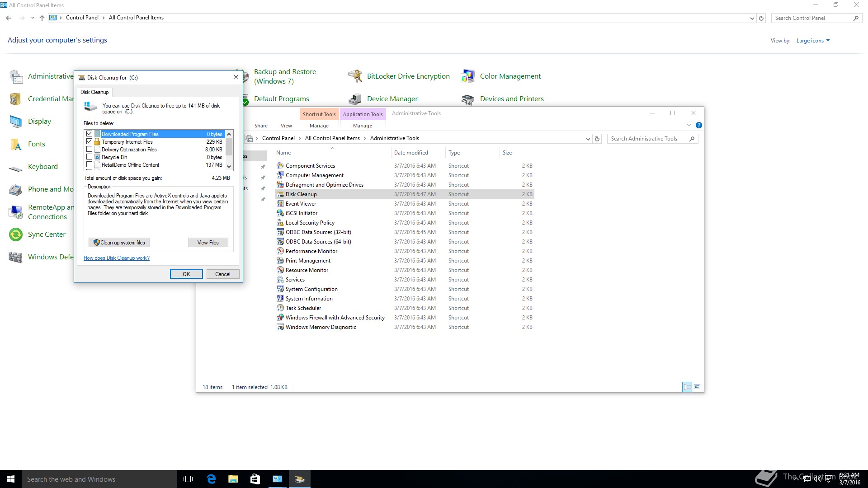
Task: Open the Keyboard icon in Control Panel
Action: click(x=16, y=168)
